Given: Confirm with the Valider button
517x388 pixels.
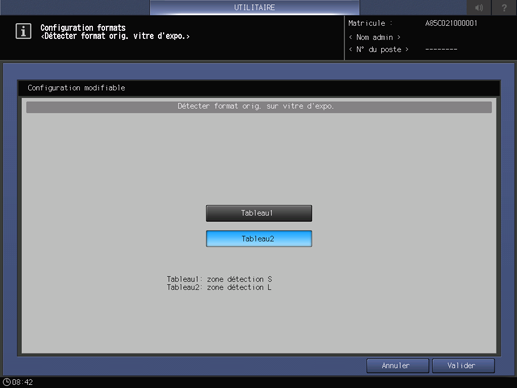Looking at the screenshot, I should tap(463, 366).
